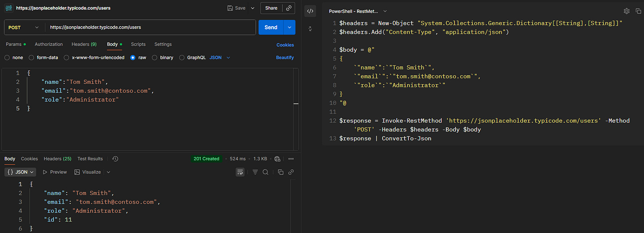This screenshot has width=644, height=233.
Task: Select the raw body type
Action: 133,58
